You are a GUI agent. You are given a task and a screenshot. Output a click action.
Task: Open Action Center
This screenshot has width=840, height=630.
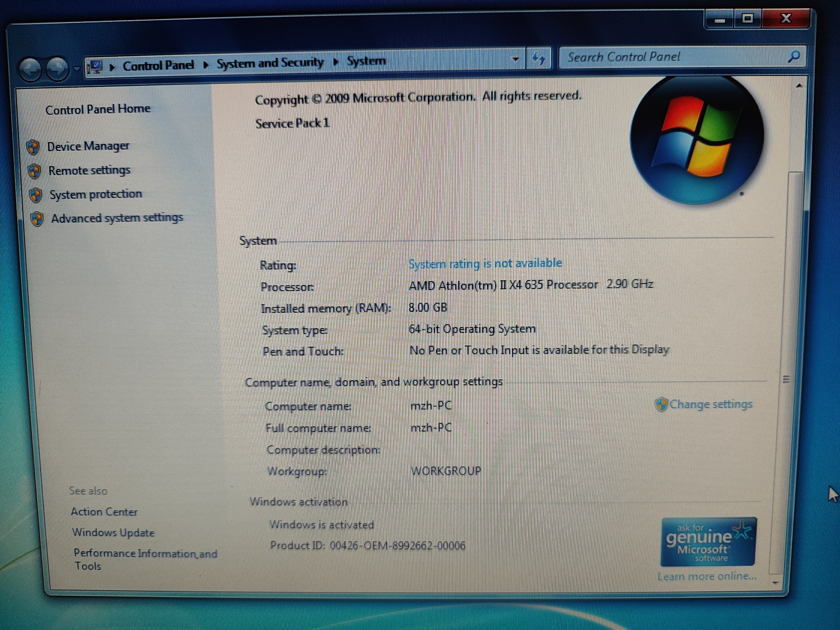(x=104, y=512)
